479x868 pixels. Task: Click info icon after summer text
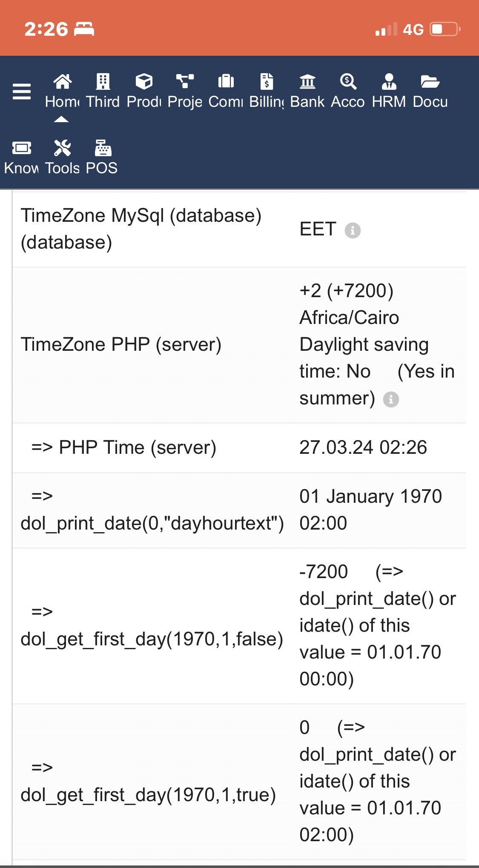pyautogui.click(x=391, y=399)
